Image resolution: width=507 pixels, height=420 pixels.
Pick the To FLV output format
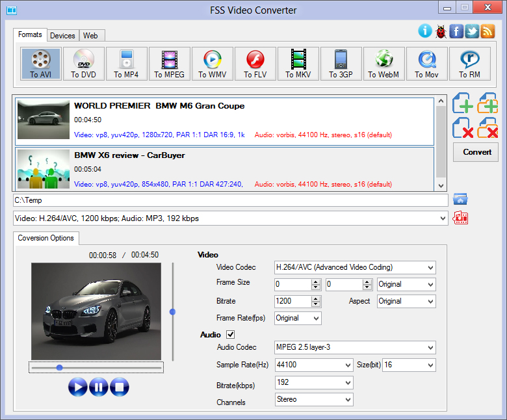255,64
